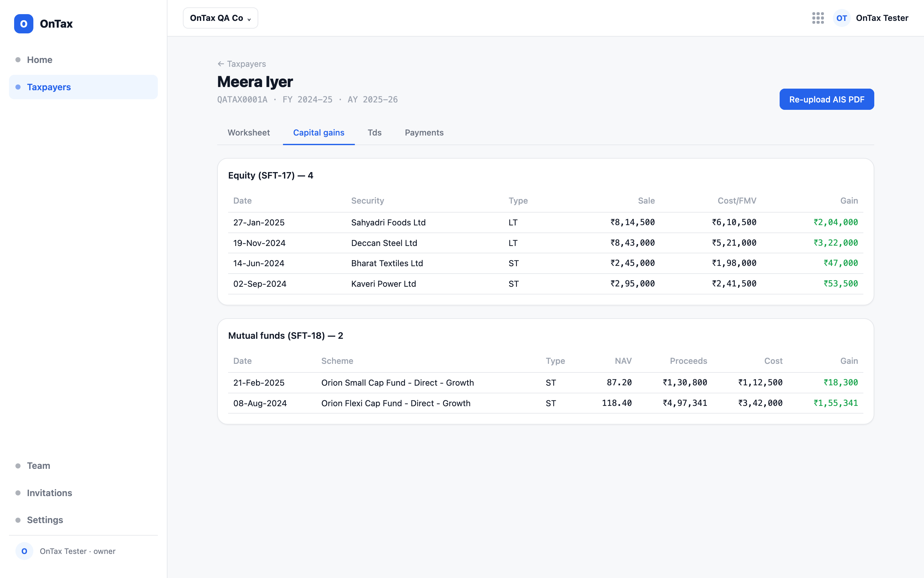
Task: Click Kaveri Power Ltd security name
Action: pyautogui.click(x=383, y=284)
